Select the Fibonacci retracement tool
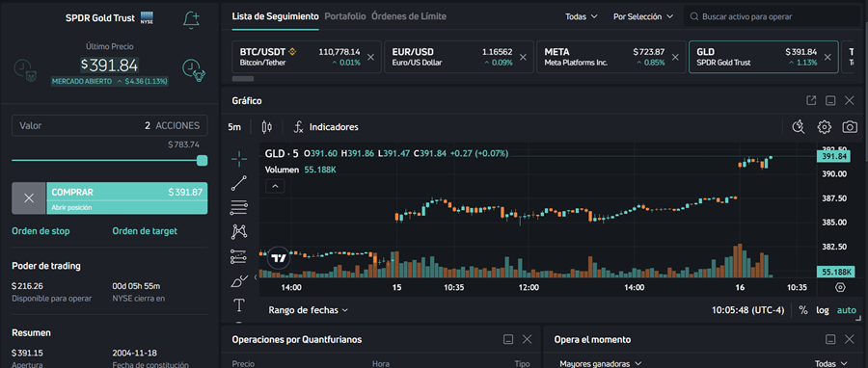 (239, 208)
